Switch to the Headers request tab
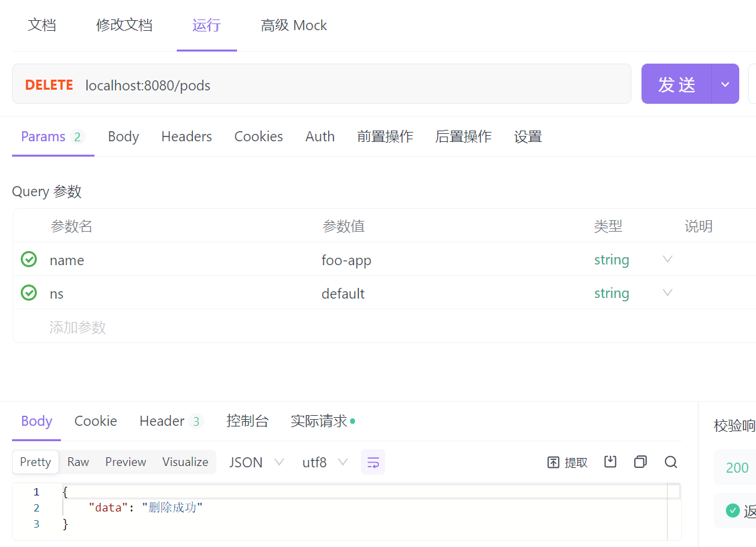This screenshot has height=547, width=756. click(186, 137)
